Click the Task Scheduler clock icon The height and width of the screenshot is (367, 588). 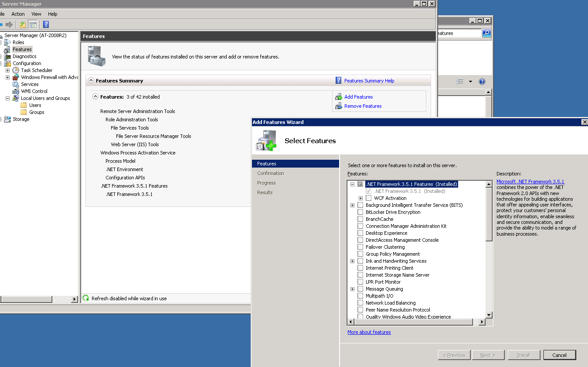coord(16,70)
